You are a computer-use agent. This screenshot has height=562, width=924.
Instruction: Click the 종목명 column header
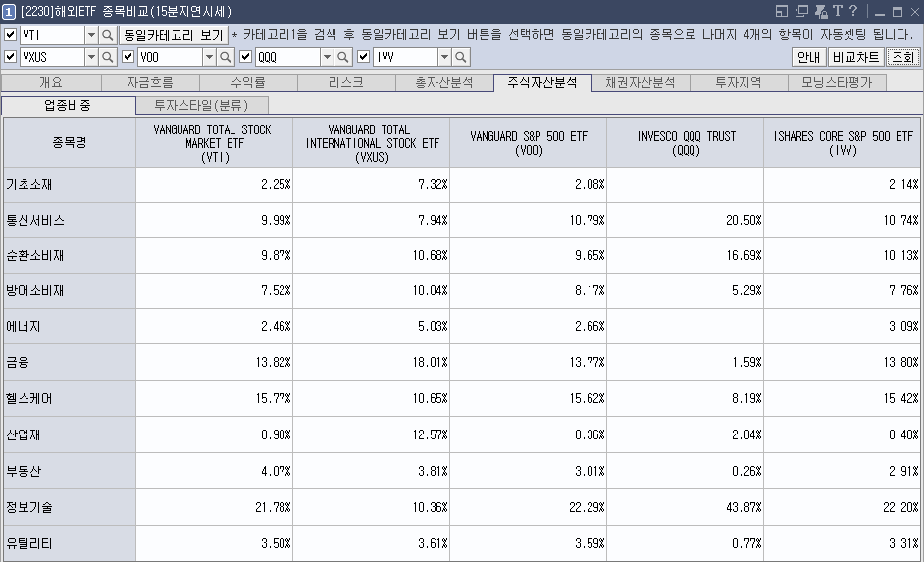point(70,142)
